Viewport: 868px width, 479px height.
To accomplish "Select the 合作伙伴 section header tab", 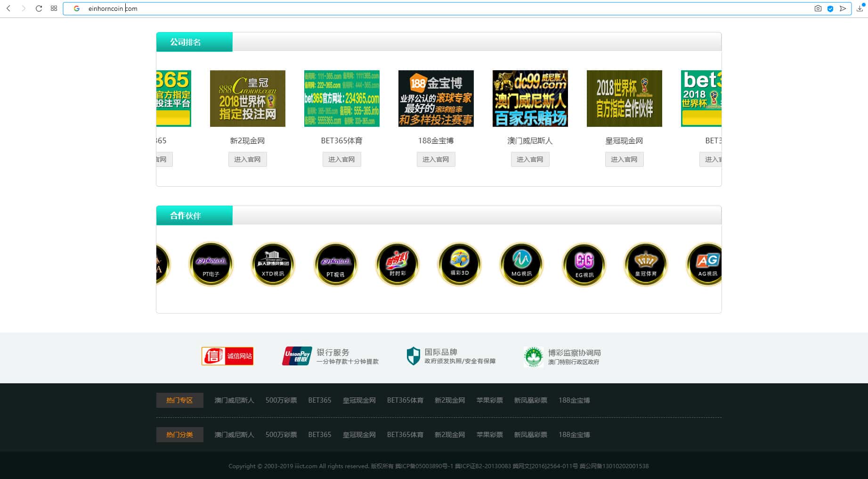I will pos(195,215).
